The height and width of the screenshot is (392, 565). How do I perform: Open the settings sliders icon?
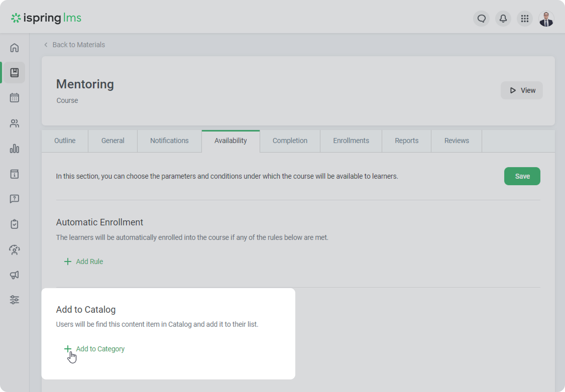tap(14, 300)
